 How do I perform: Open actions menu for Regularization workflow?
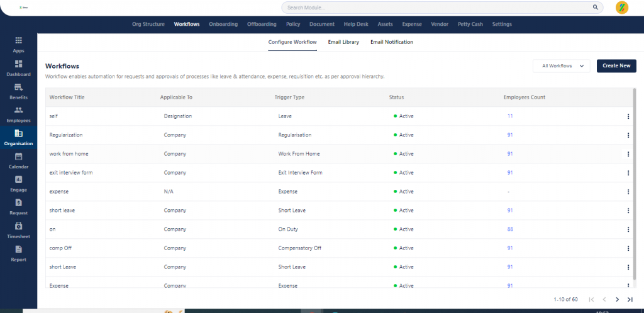coord(628,135)
